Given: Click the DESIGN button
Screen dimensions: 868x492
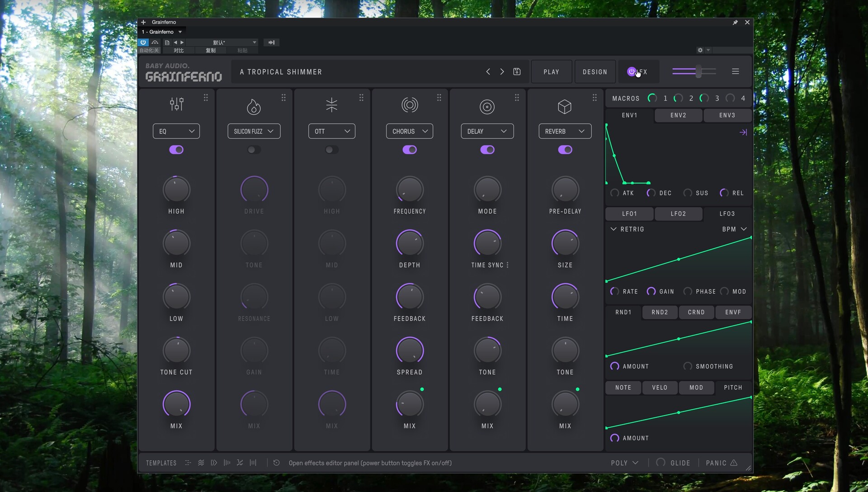Looking at the screenshot, I should tap(595, 72).
